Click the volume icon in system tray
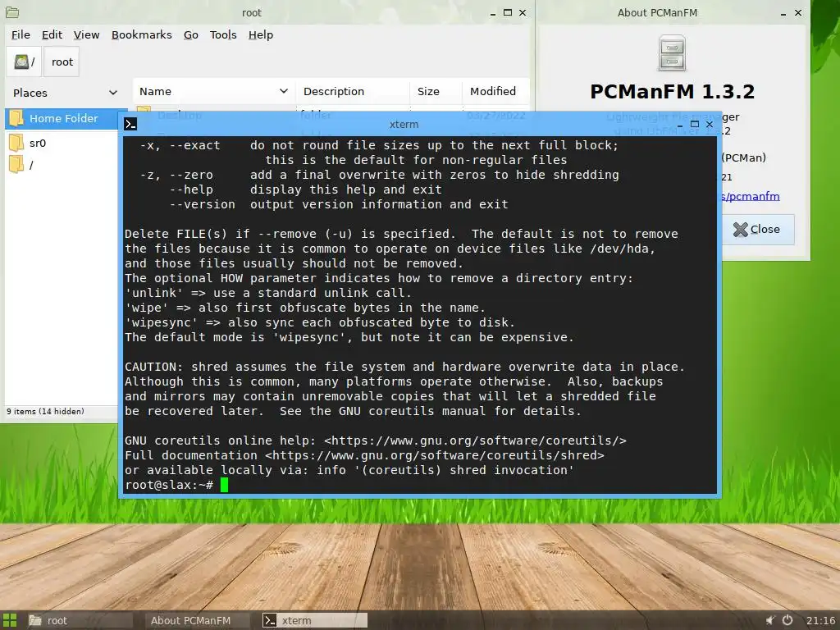Image resolution: width=840 pixels, height=630 pixels. point(770,620)
